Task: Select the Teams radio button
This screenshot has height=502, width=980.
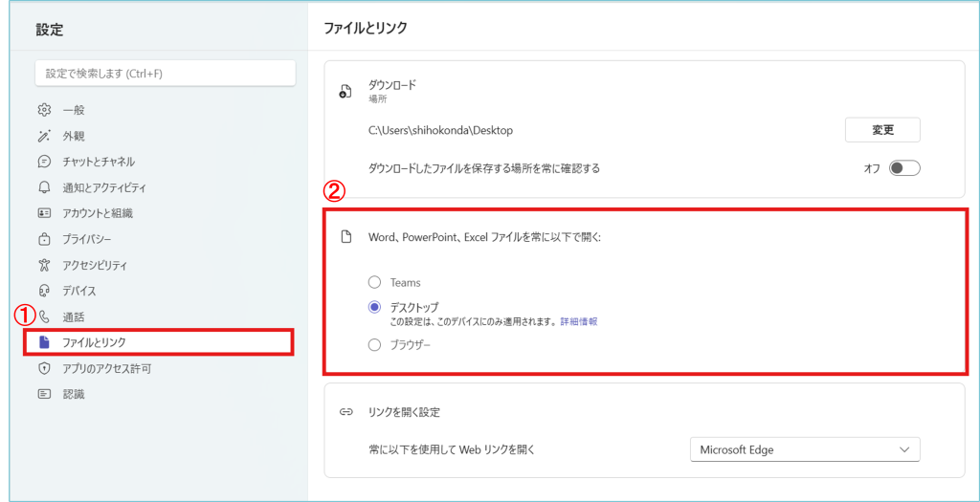Action: coord(374,282)
